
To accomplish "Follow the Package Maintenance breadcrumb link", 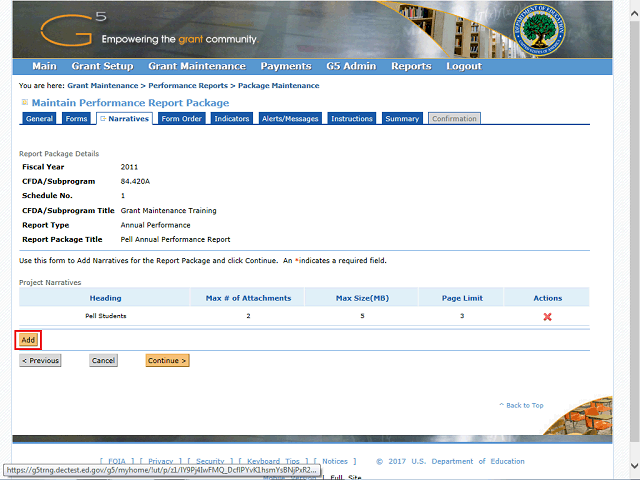I will pos(279,85).
